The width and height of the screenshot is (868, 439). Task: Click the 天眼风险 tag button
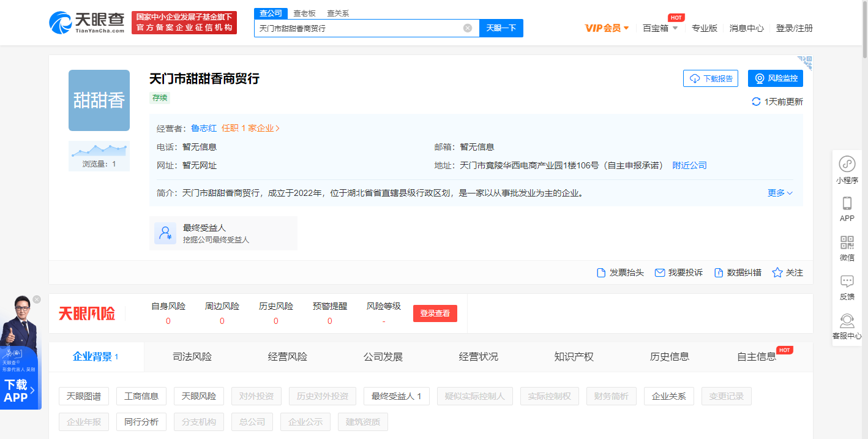(199, 396)
